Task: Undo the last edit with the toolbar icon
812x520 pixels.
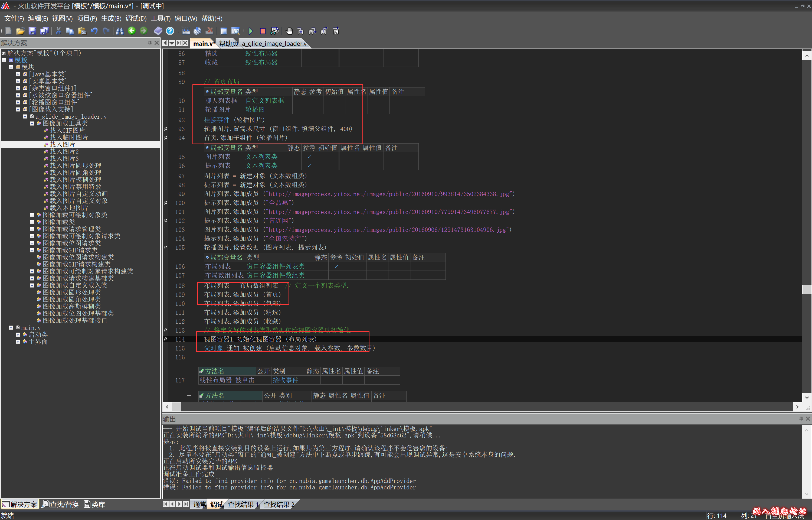Action: [94, 31]
